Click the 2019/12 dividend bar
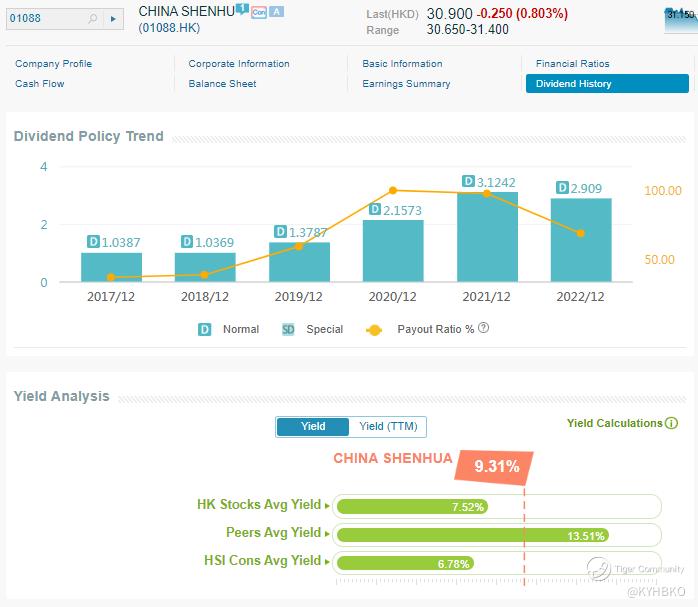This screenshot has height=607, width=698. click(299, 262)
